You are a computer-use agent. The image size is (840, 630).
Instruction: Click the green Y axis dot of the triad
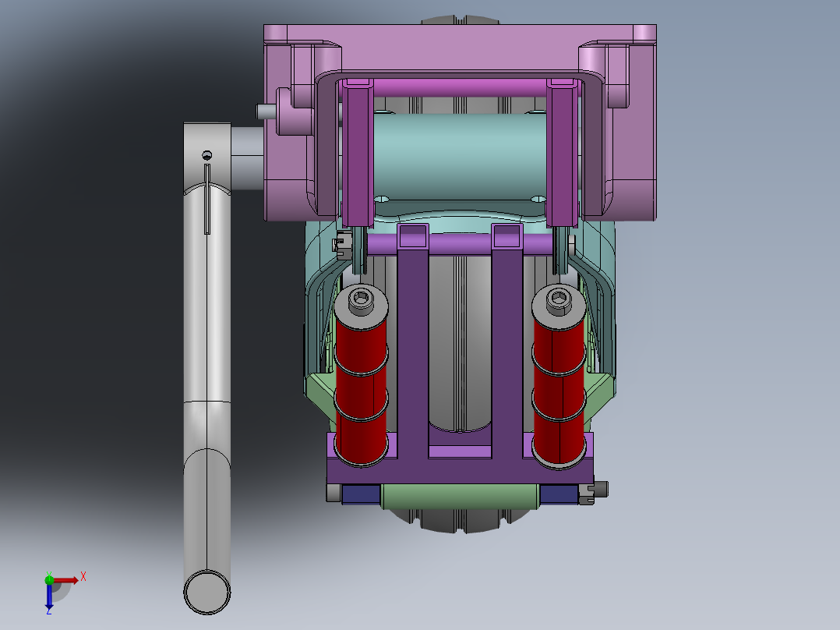(49, 579)
